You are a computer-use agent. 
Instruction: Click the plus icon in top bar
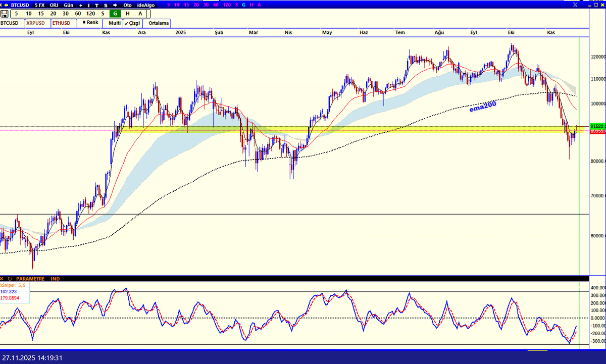coord(81,5)
